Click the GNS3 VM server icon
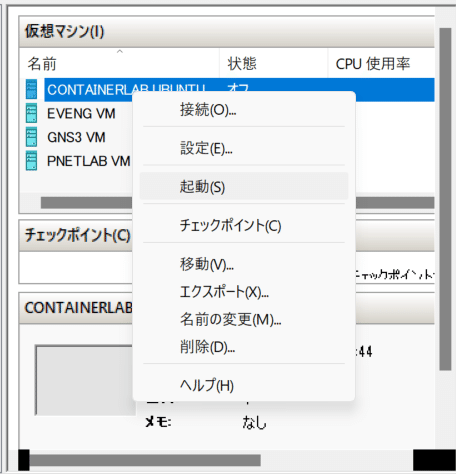The width and height of the screenshot is (456, 474). [x=31, y=137]
